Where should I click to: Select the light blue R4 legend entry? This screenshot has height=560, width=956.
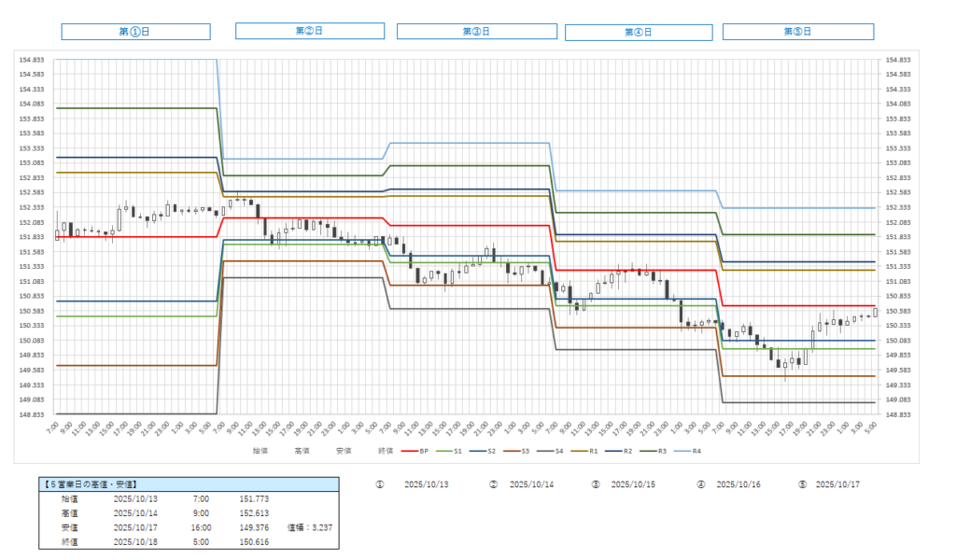coord(696,451)
